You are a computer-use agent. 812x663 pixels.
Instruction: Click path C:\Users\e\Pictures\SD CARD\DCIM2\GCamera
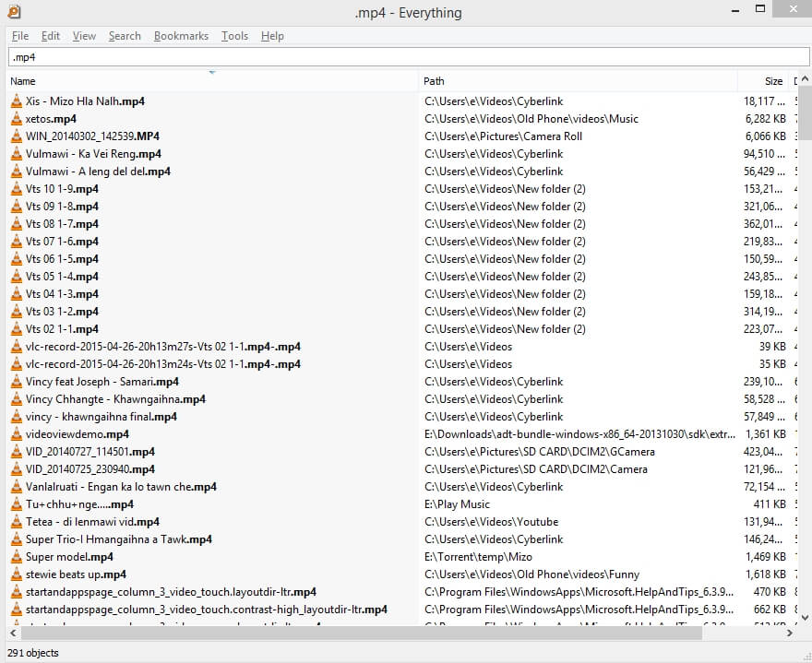click(x=540, y=452)
